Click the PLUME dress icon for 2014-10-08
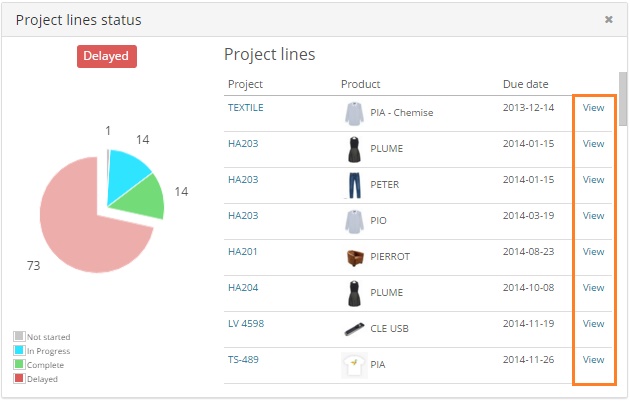Screen dimensions: 630x401 353,293
